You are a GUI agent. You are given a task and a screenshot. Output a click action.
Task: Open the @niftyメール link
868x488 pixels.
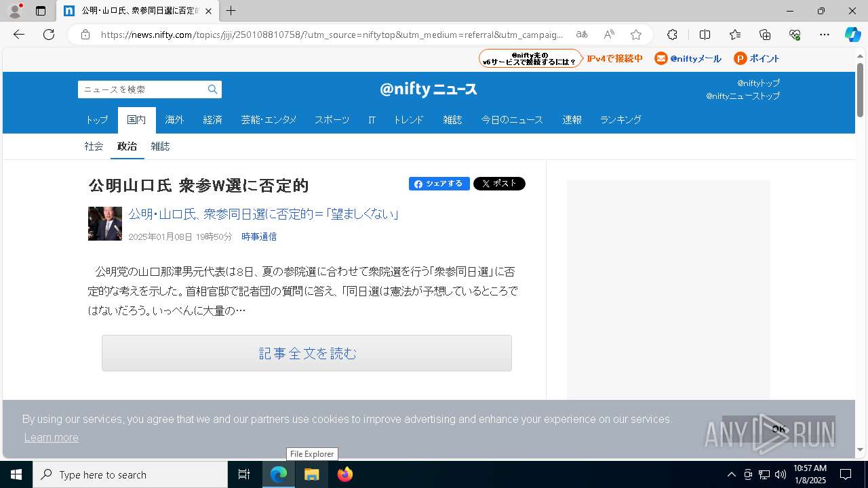[x=688, y=59]
